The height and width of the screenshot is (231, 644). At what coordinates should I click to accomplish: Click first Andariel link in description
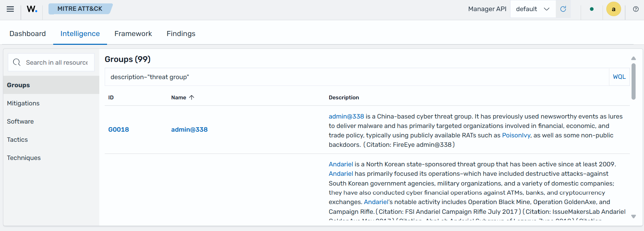(x=341, y=164)
